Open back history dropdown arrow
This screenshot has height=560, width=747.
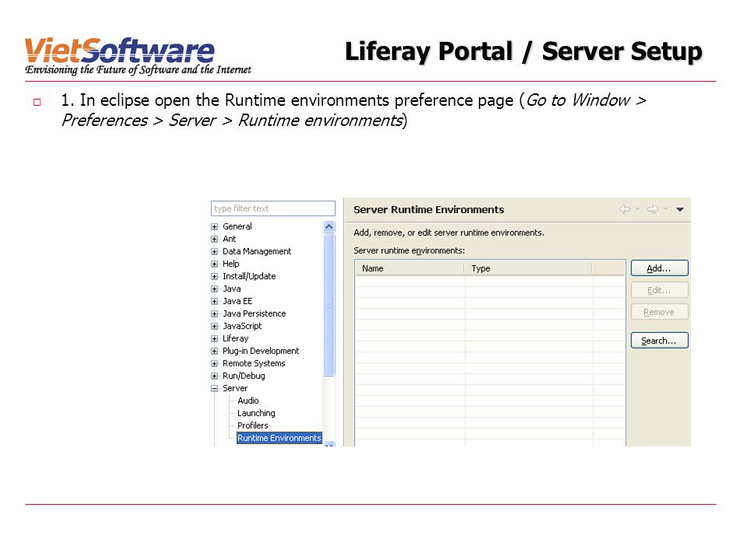(x=637, y=209)
